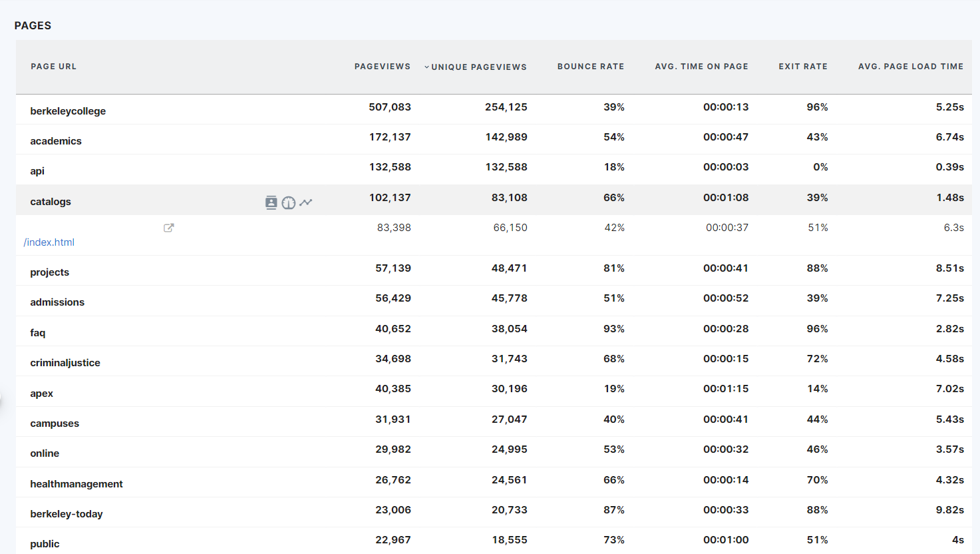Click the Page URL column header

coord(53,67)
